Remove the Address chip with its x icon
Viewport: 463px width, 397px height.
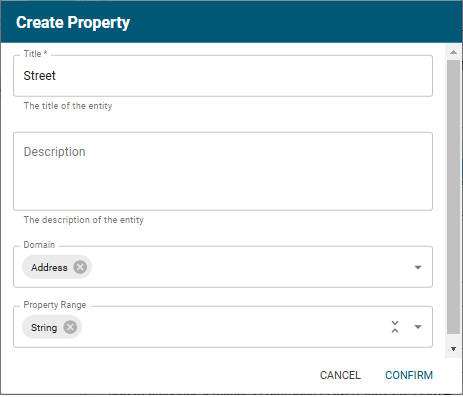[x=80, y=267]
